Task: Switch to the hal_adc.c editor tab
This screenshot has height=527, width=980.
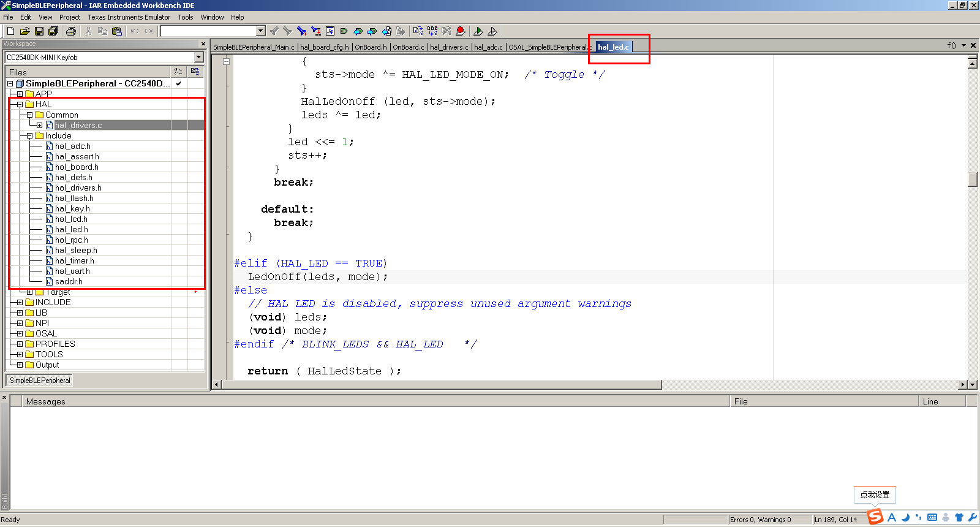Action: point(488,47)
